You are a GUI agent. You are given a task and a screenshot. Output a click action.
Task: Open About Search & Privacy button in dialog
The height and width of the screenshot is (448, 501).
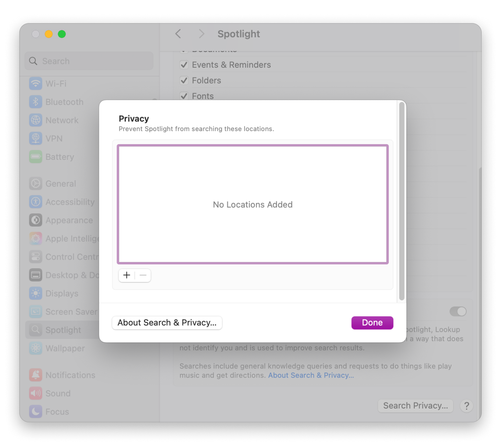[x=167, y=323]
